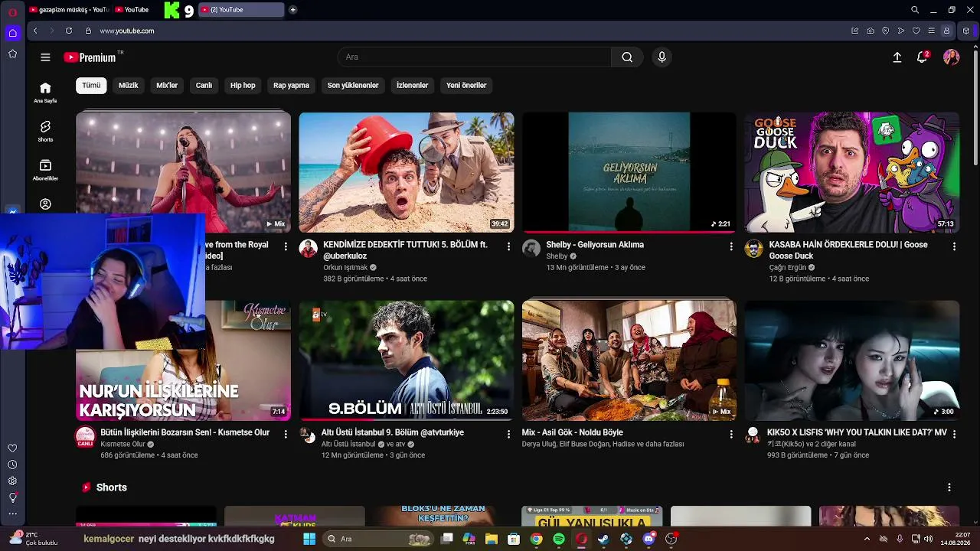
Task: Open Steam from the taskbar
Action: pyautogui.click(x=604, y=539)
